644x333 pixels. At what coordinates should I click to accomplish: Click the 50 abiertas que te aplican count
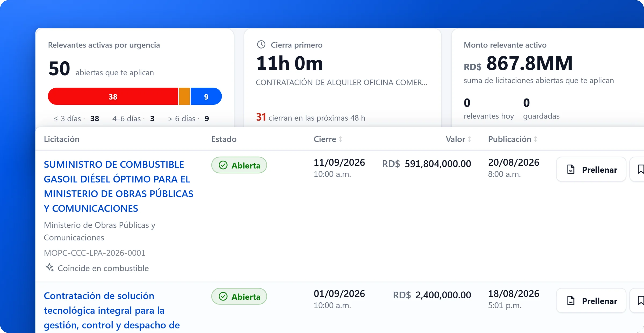pos(101,68)
